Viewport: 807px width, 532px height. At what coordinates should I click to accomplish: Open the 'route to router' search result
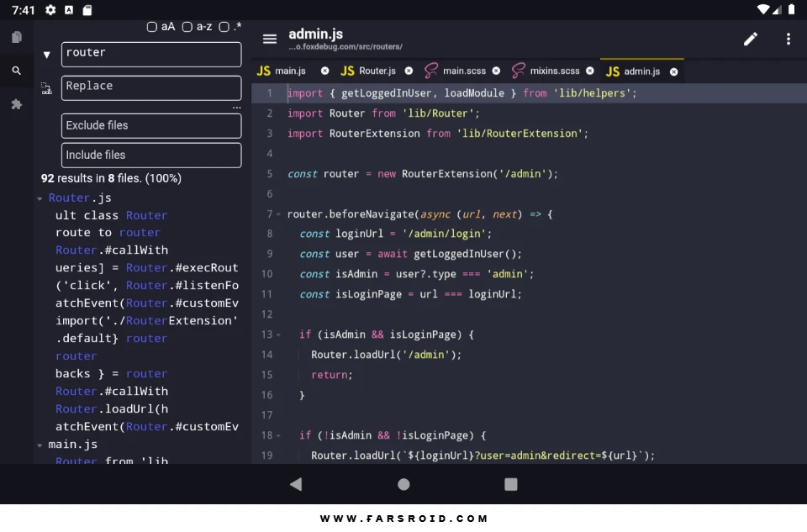108,233
